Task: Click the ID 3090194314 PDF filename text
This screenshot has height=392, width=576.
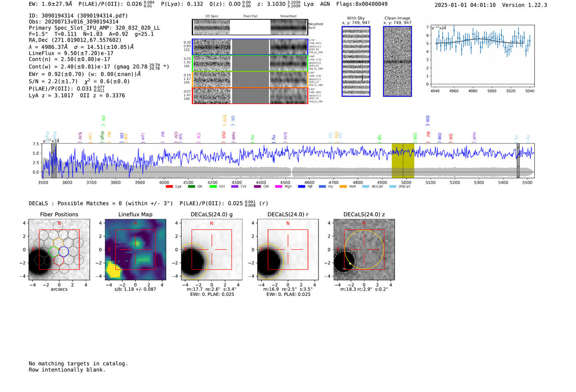Action: pos(78,16)
